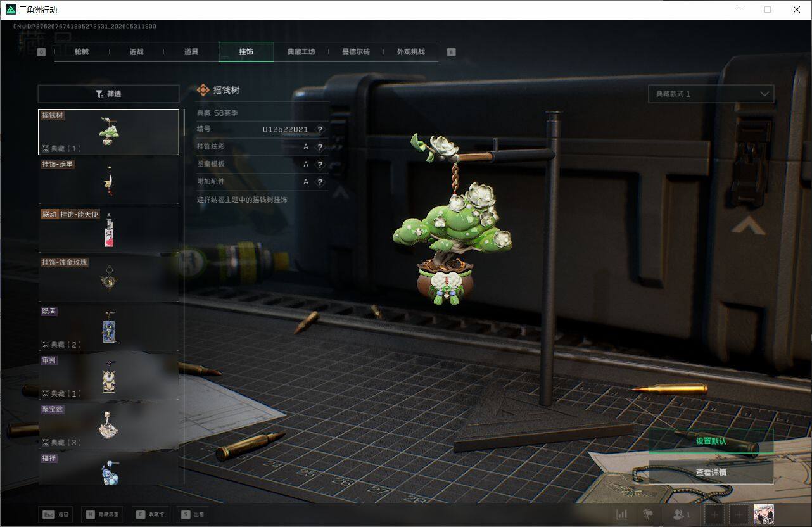Select the 福禄 charm
Image resolution: width=812 pixels, height=527 pixels.
(108, 469)
